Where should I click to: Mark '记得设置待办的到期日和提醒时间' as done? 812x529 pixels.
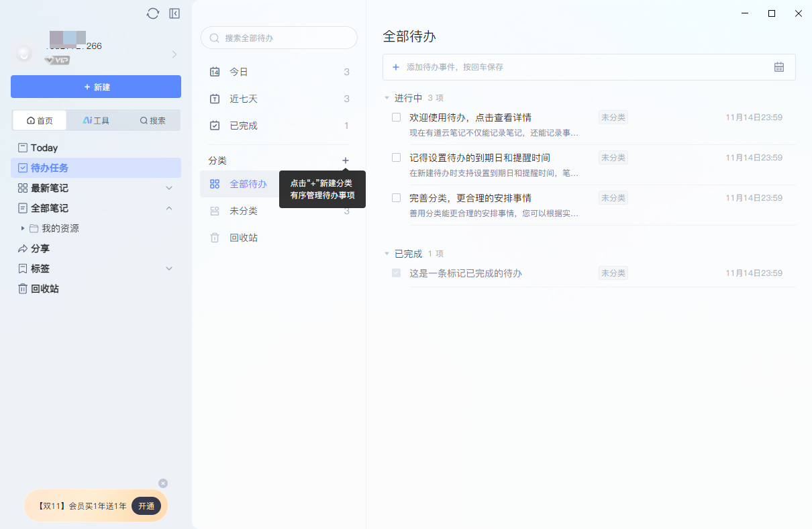pos(395,157)
